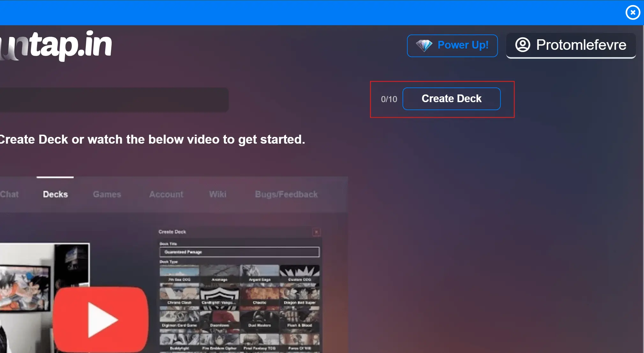The height and width of the screenshot is (353, 644).
Task: Open the Protomlefevre account menu
Action: tap(571, 45)
